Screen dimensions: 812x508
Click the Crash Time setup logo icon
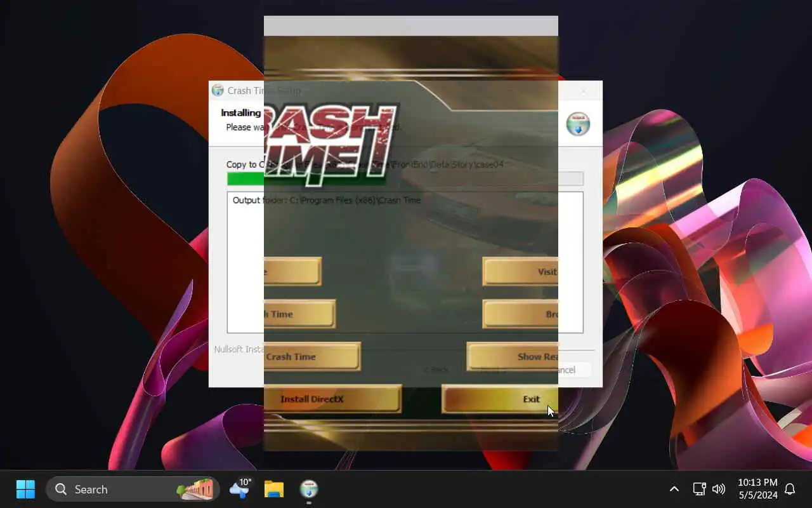578,124
